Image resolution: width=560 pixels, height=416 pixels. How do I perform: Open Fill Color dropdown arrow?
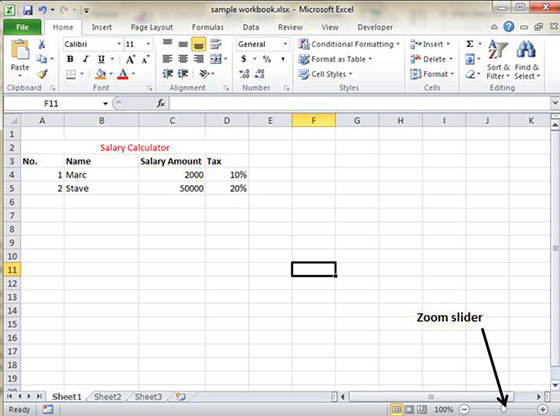click(111, 74)
